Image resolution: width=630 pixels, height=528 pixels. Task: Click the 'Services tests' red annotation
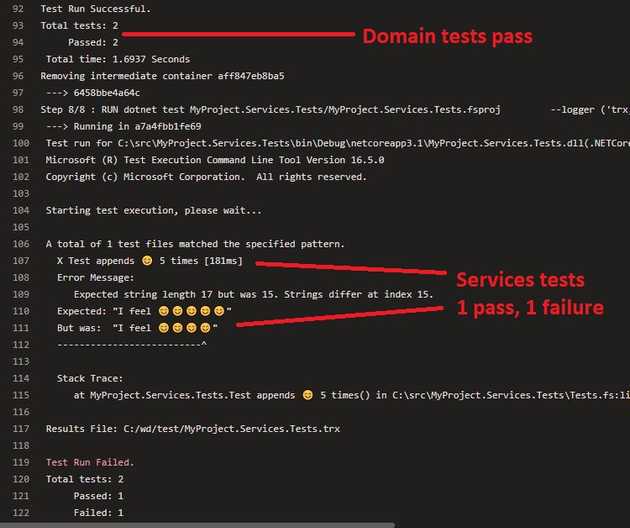(x=520, y=280)
